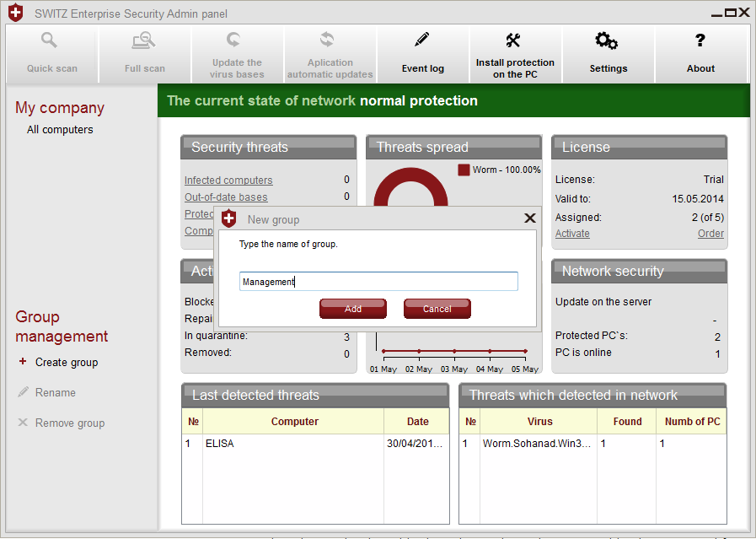
Task: Click the About question mark icon
Action: coord(700,40)
